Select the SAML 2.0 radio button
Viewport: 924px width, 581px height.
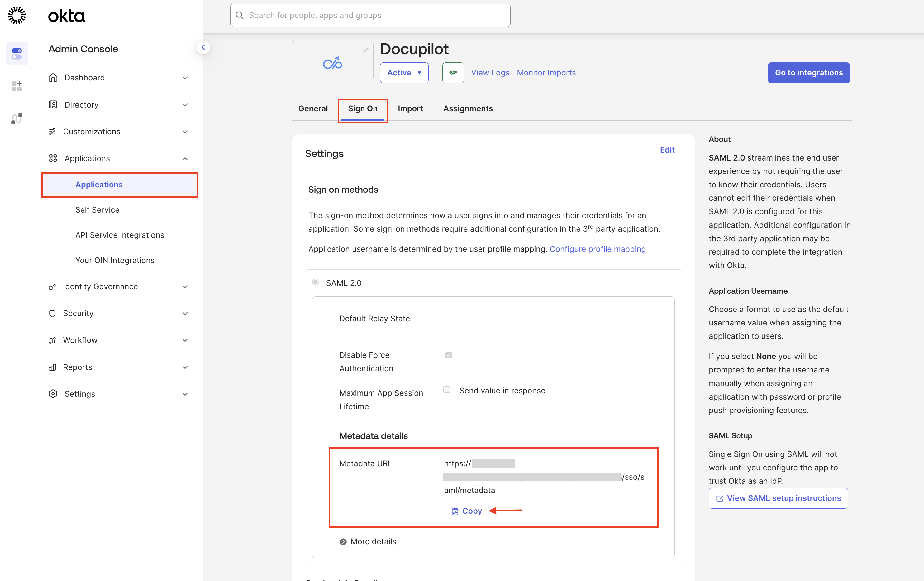(x=315, y=282)
